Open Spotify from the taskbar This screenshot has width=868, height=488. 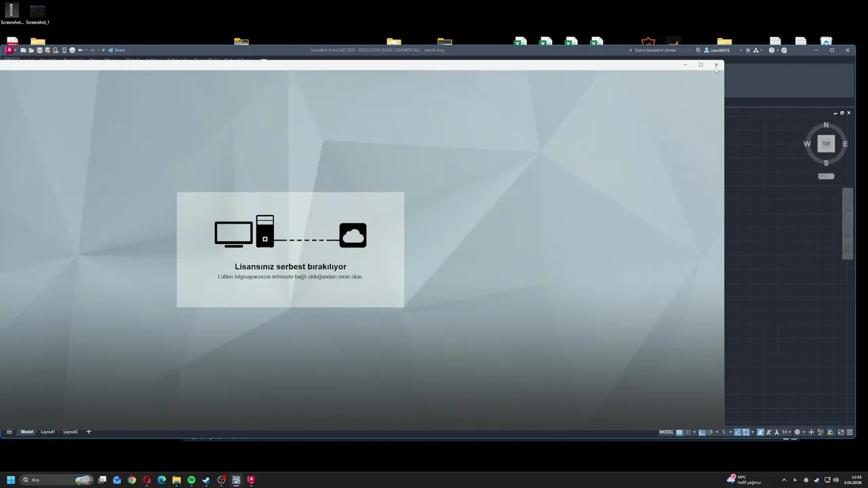(x=191, y=480)
